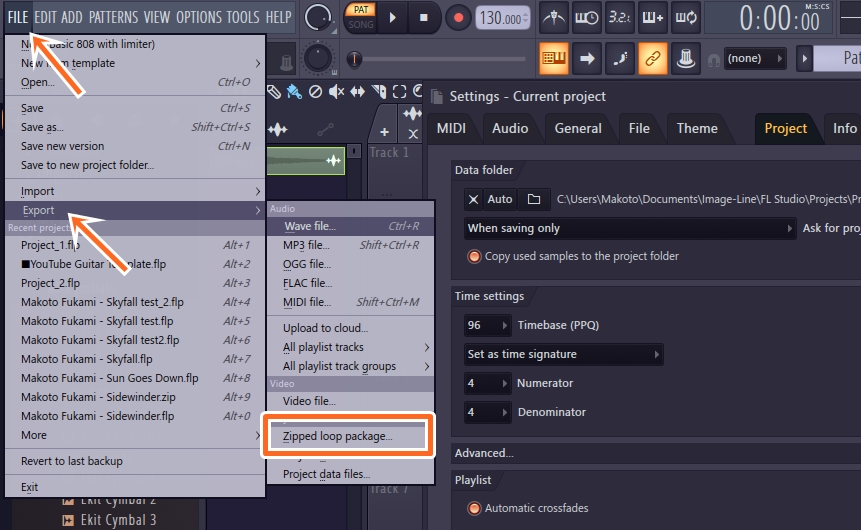The width and height of the screenshot is (861, 530).
Task: Expand the Advanced section
Action: [x=485, y=453]
